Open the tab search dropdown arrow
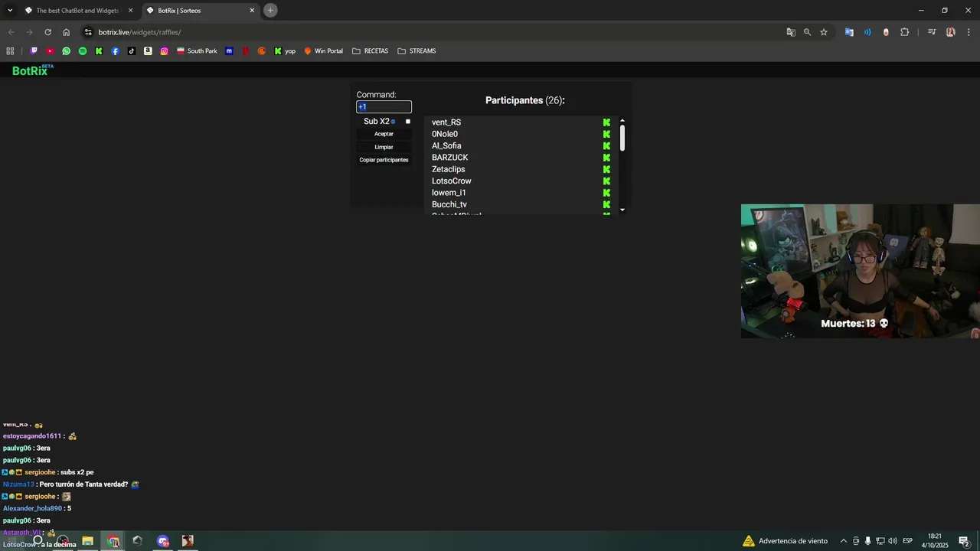The width and height of the screenshot is (980, 551). coord(10,10)
